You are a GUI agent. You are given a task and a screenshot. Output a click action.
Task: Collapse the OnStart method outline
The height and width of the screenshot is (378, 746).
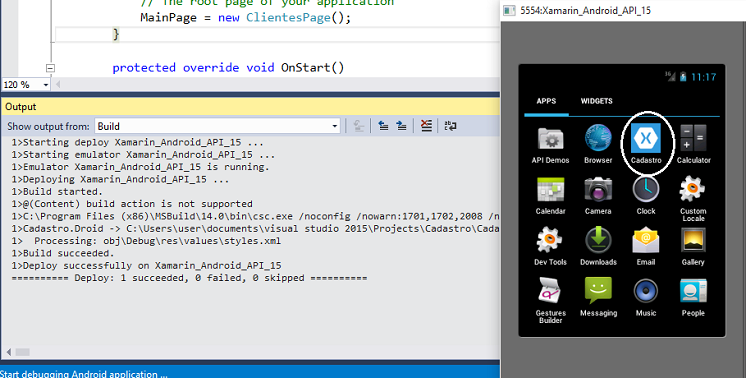point(50,68)
